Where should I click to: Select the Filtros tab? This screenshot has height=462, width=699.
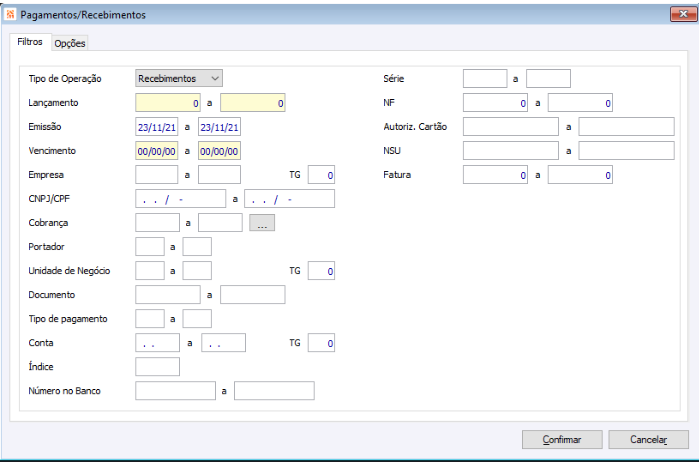point(30,42)
